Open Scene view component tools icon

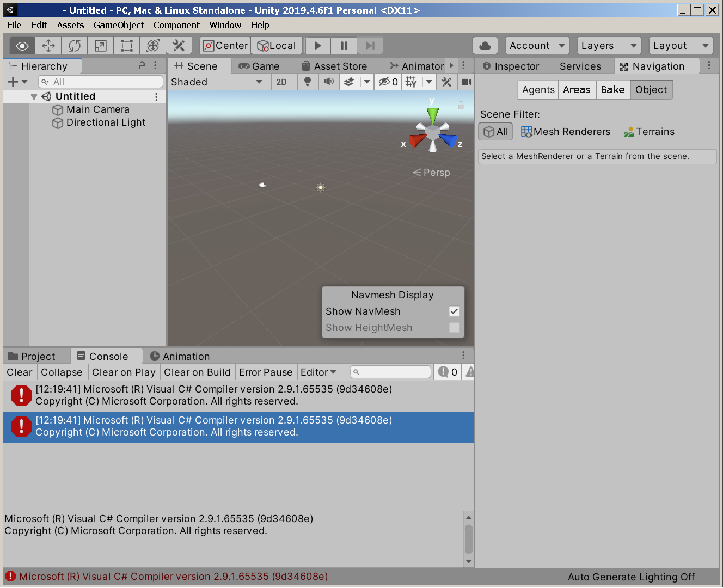click(446, 82)
